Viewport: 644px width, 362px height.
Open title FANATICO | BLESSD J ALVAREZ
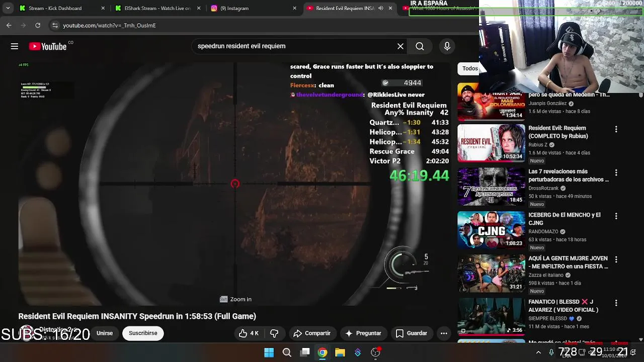[564, 306]
